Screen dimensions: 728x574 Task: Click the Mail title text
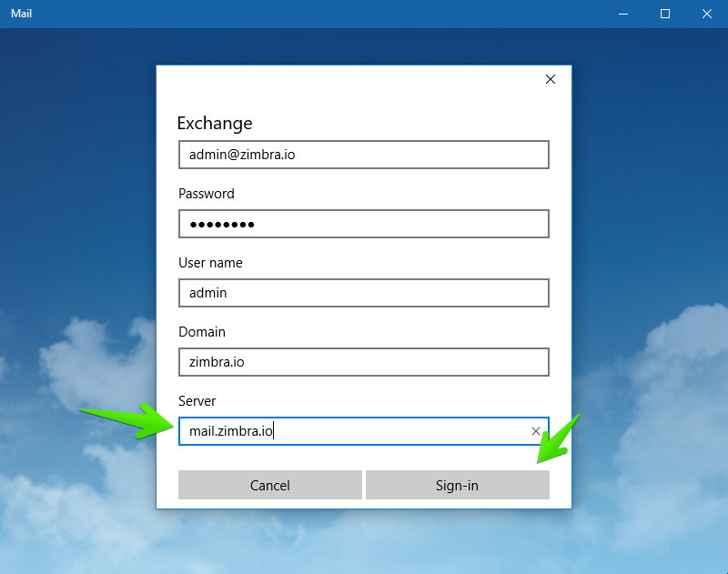pyautogui.click(x=21, y=14)
